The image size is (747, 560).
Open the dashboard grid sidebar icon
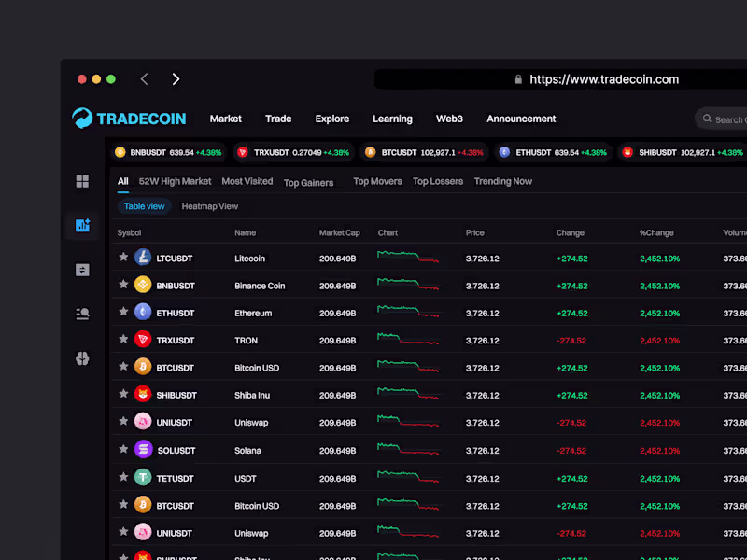tap(82, 181)
